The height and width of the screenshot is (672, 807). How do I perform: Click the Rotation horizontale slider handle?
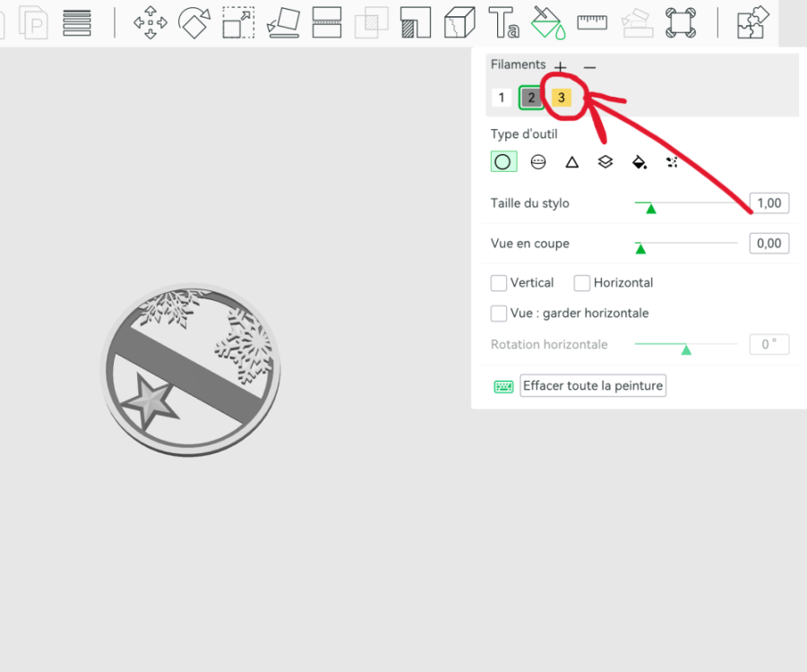(686, 349)
